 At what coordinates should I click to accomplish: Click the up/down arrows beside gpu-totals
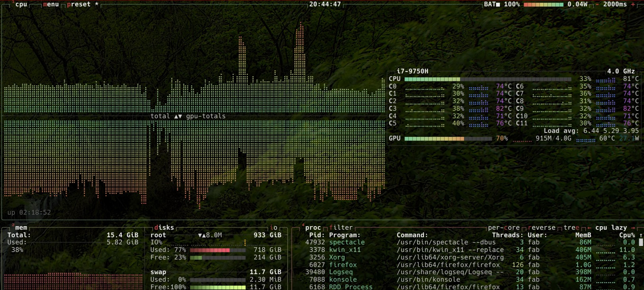coord(178,116)
